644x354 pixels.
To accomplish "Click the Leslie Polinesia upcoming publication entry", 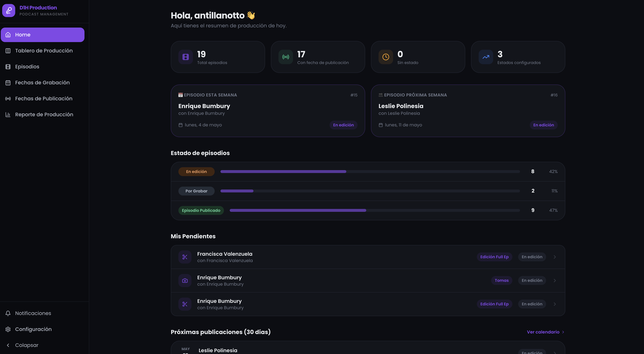I will point(368,348).
